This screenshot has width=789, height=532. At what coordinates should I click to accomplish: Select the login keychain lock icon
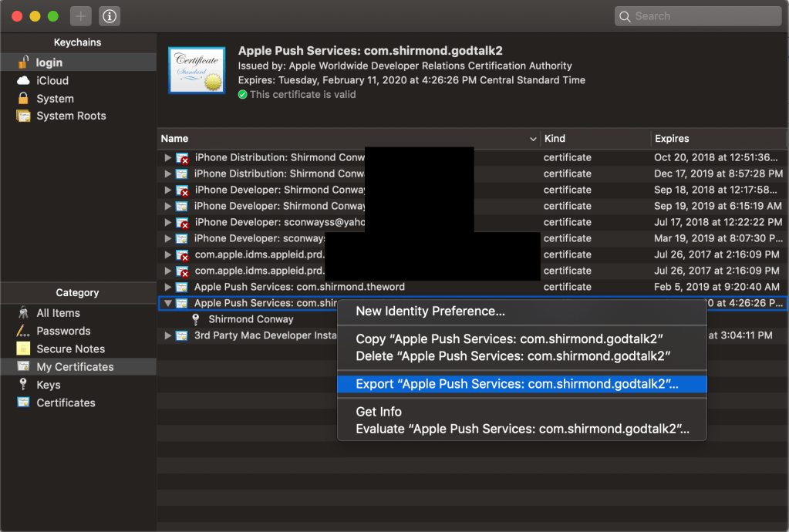coord(23,62)
